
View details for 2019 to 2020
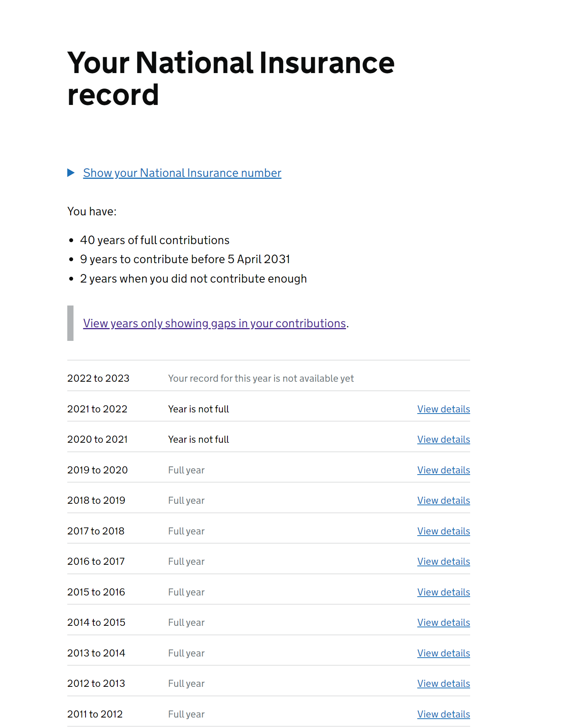(443, 470)
